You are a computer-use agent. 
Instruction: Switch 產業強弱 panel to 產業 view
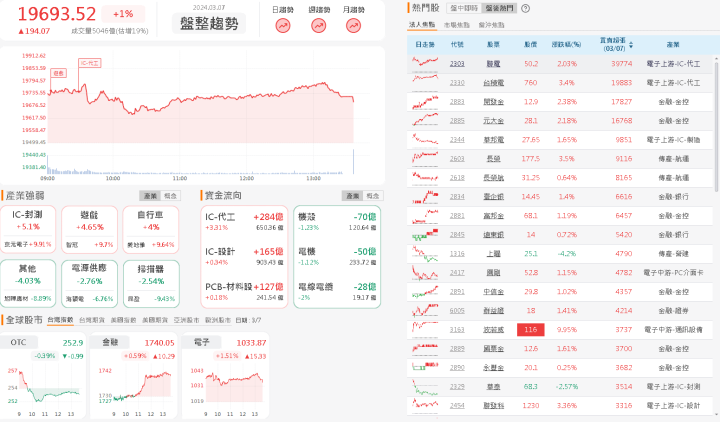click(150, 196)
